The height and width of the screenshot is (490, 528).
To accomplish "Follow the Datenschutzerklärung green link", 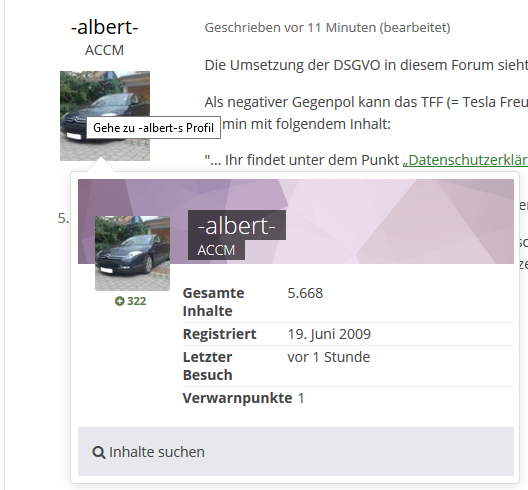I will point(465,160).
